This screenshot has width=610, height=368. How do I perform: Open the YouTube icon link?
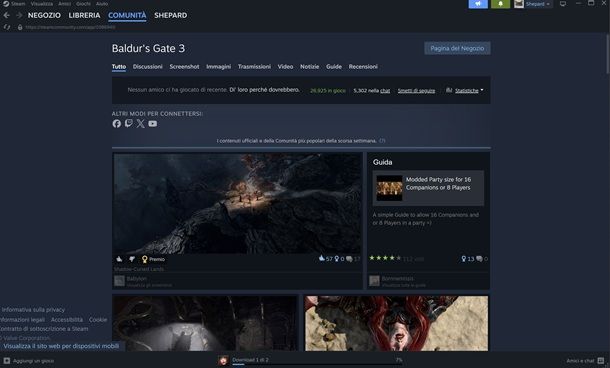[x=152, y=124]
